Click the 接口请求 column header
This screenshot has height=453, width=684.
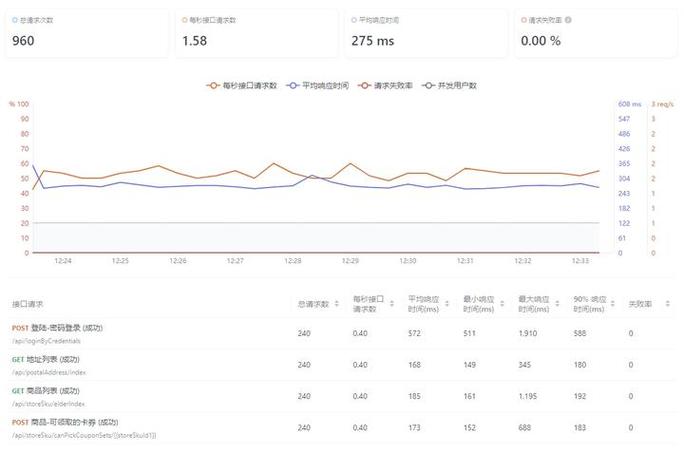click(x=27, y=304)
